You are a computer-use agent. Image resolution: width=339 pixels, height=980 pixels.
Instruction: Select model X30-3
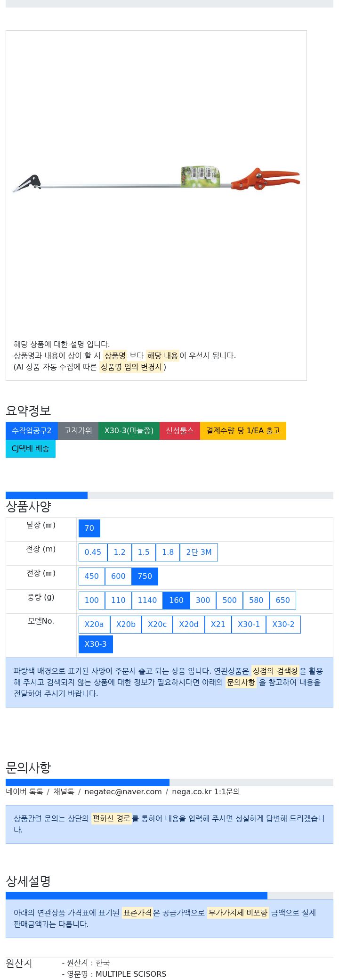tap(96, 644)
